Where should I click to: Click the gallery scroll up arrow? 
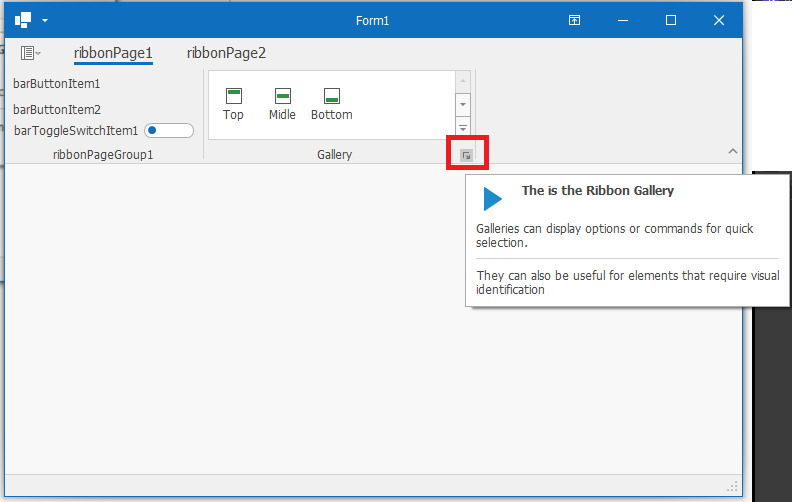[463, 81]
